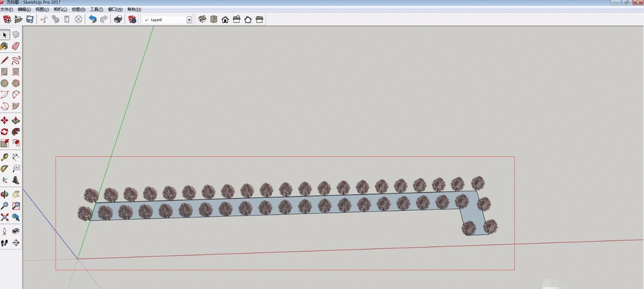The height and width of the screenshot is (289, 644).
Task: Pick the Eraser tool
Action: tap(16, 46)
